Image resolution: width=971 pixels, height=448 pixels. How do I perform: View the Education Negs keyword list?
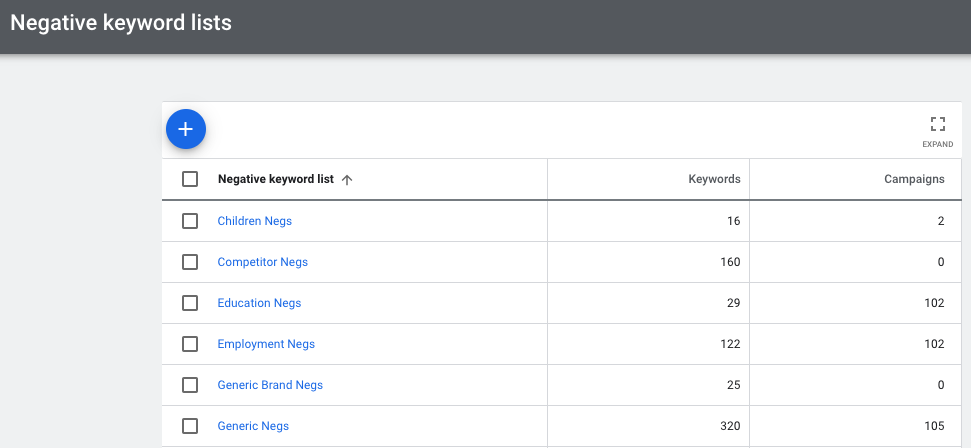pos(259,303)
